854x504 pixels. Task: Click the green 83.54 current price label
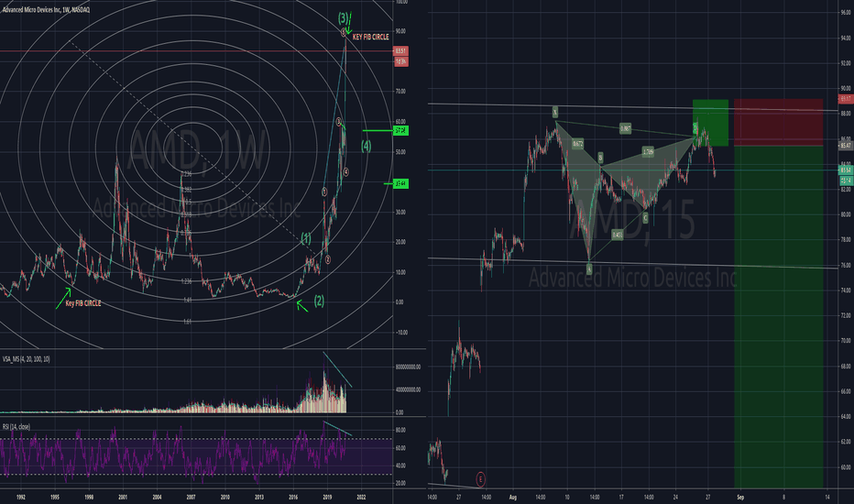[x=845, y=170]
